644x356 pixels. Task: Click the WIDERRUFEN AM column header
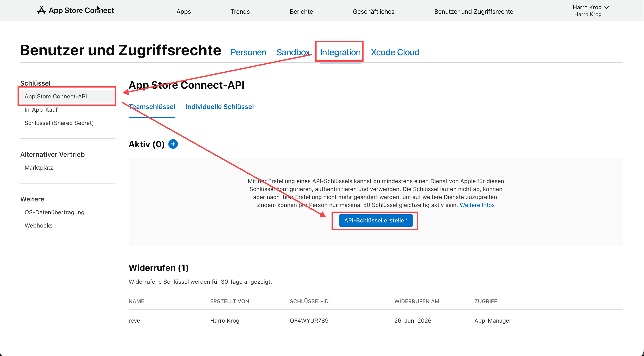(417, 301)
